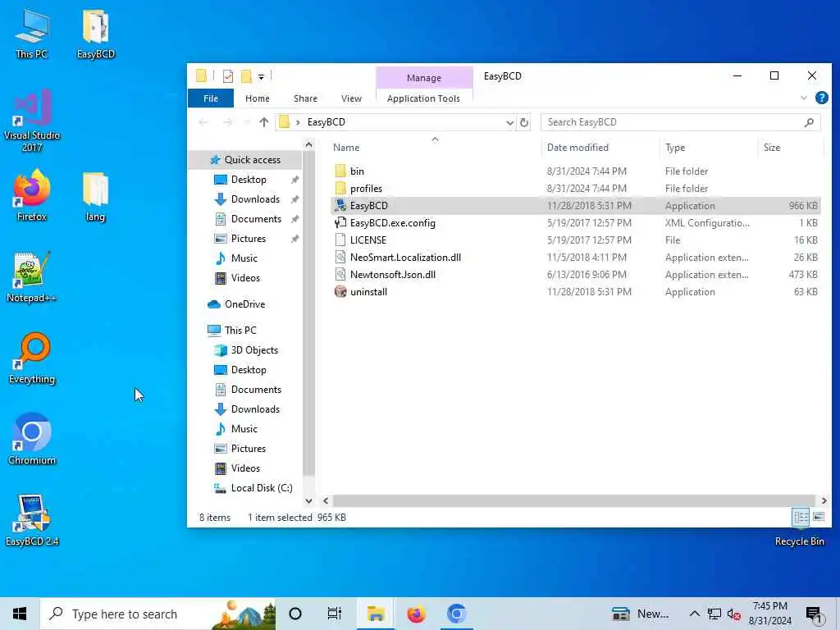This screenshot has height=630, width=840.
Task: Open the Windows Start menu
Action: 20,614
